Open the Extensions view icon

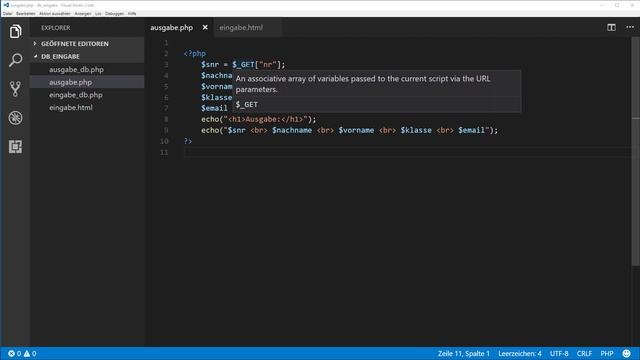click(x=15, y=147)
